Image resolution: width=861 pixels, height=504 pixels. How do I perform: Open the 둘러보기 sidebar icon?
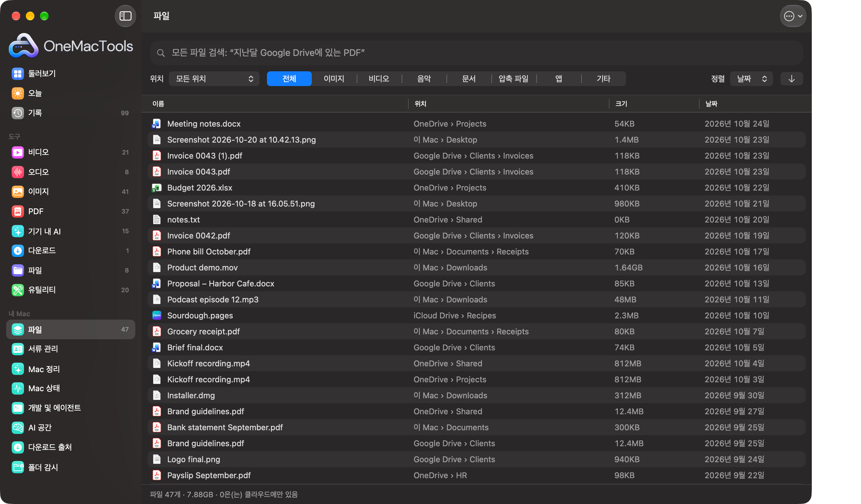point(18,73)
